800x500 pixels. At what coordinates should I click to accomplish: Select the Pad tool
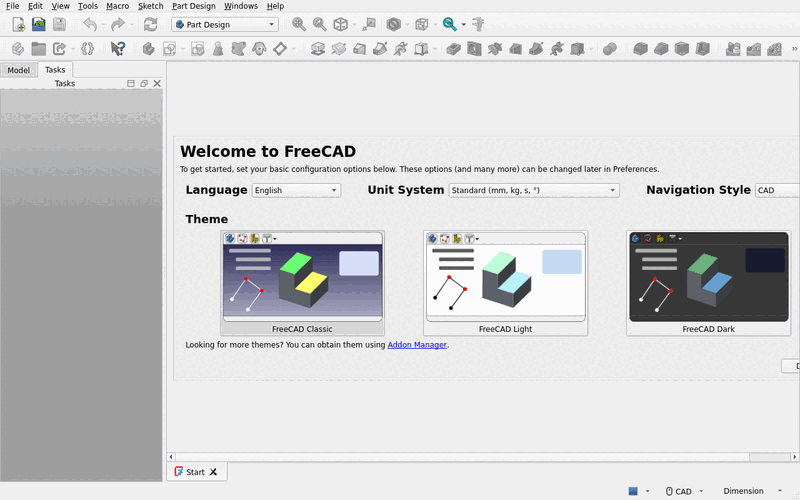tap(318, 48)
